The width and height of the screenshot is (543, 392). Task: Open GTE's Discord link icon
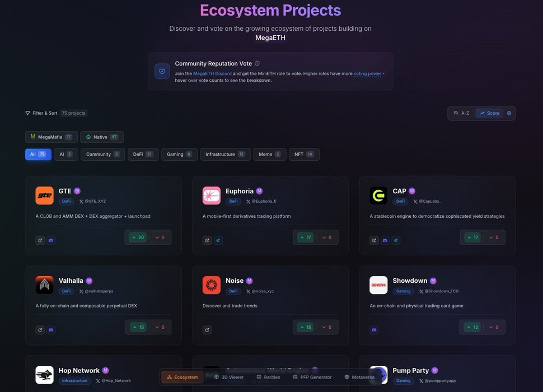tap(51, 240)
